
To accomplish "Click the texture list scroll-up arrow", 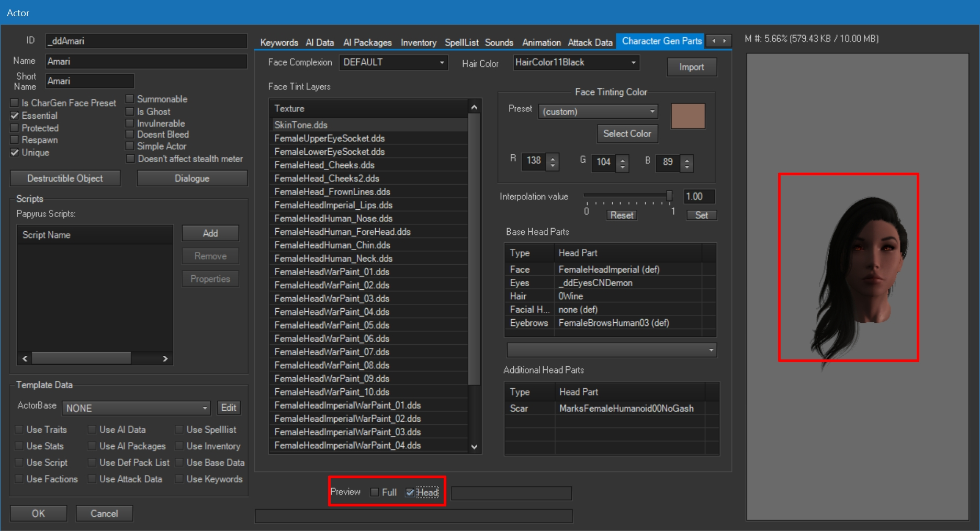I will tap(474, 107).
